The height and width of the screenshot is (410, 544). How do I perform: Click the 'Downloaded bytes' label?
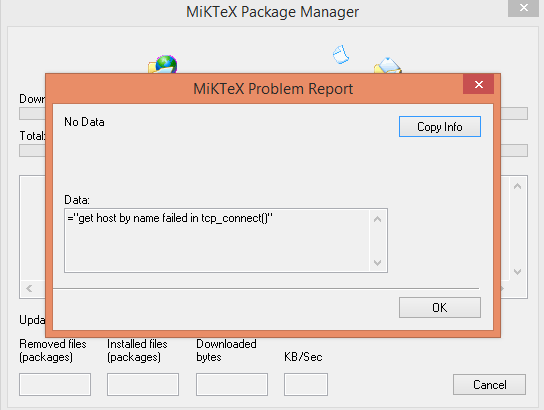click(226, 350)
